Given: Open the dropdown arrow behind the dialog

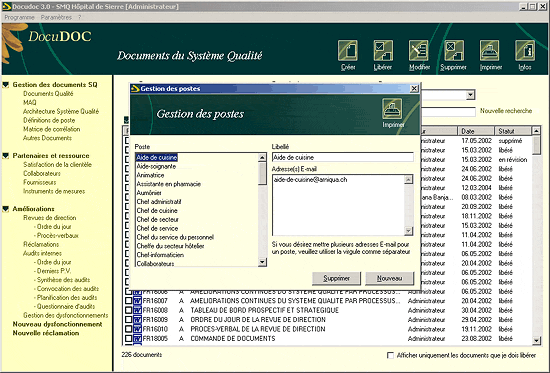Looking at the screenshot, I should tap(470, 95).
